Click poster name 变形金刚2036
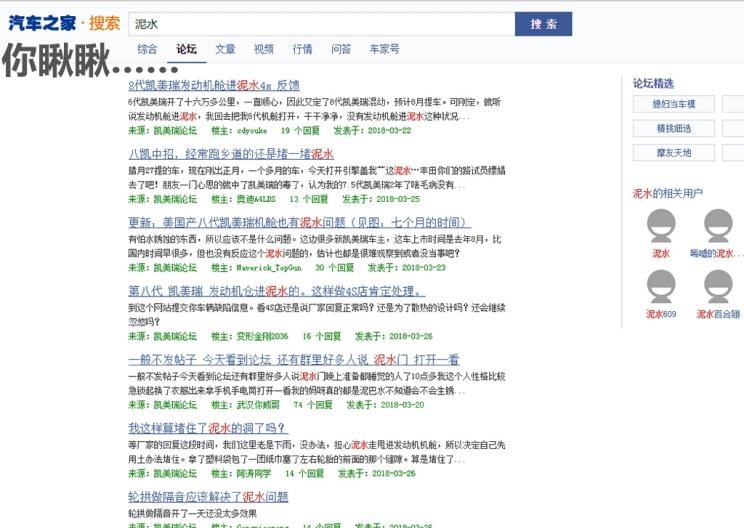The width and height of the screenshot is (744, 528). [262, 336]
